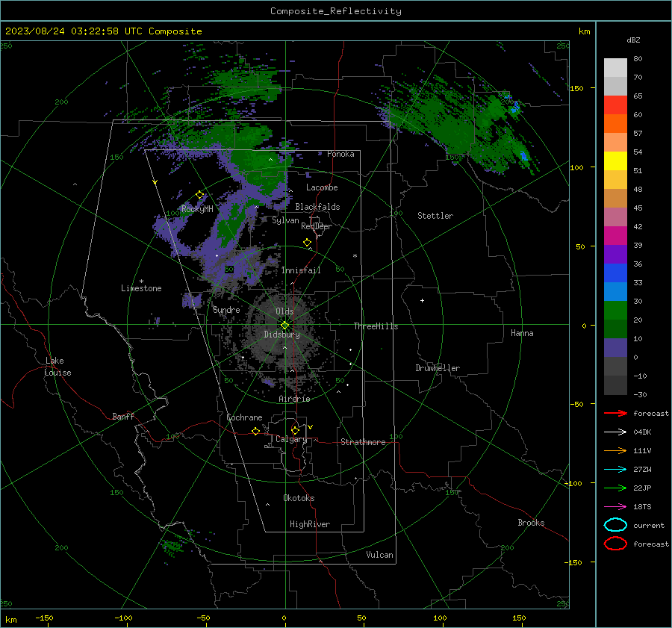This screenshot has height=628, width=672.
Task: Click the cyan 'current' ellipse legend symbol
Action: [615, 525]
